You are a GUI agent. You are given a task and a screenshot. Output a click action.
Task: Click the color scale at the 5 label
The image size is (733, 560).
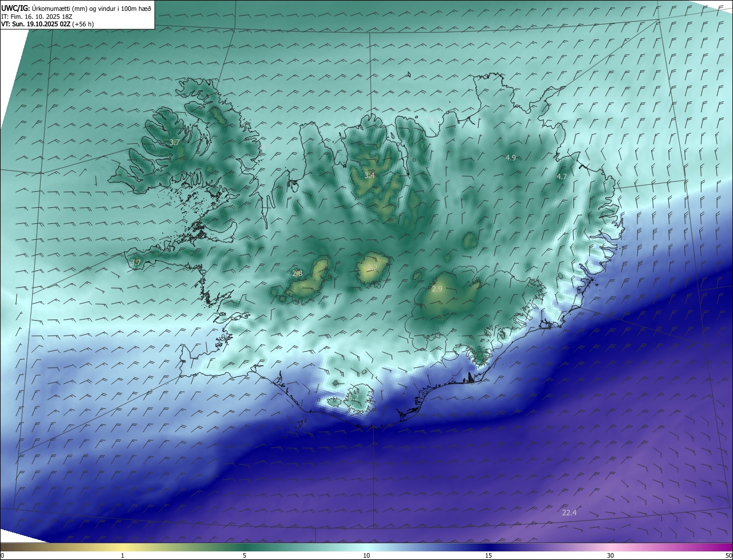click(x=245, y=555)
